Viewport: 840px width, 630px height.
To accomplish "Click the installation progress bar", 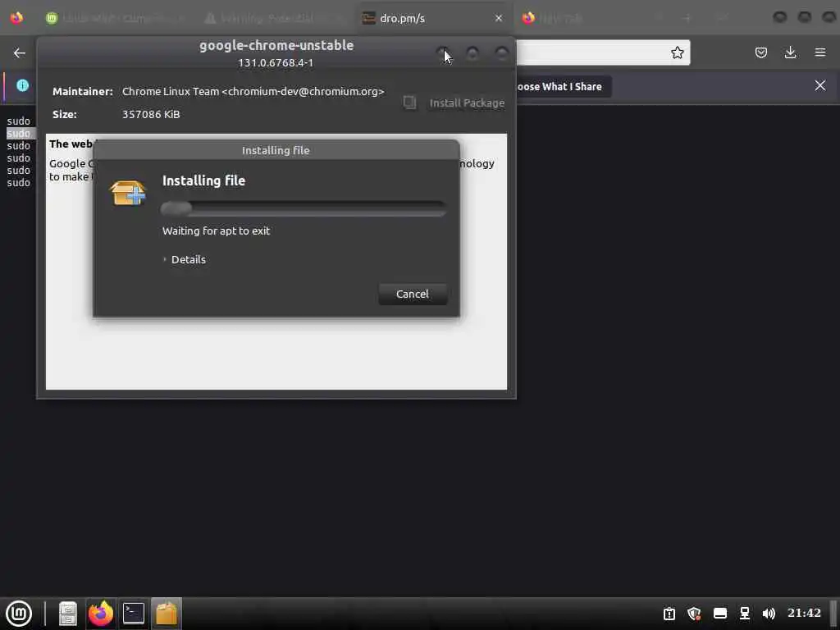I will click(304, 208).
